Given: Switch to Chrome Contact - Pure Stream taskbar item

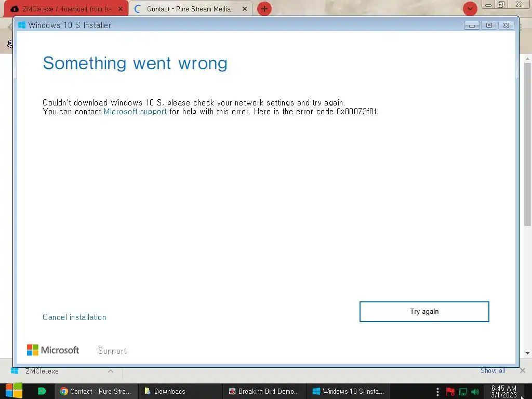Looking at the screenshot, I should point(96,391).
